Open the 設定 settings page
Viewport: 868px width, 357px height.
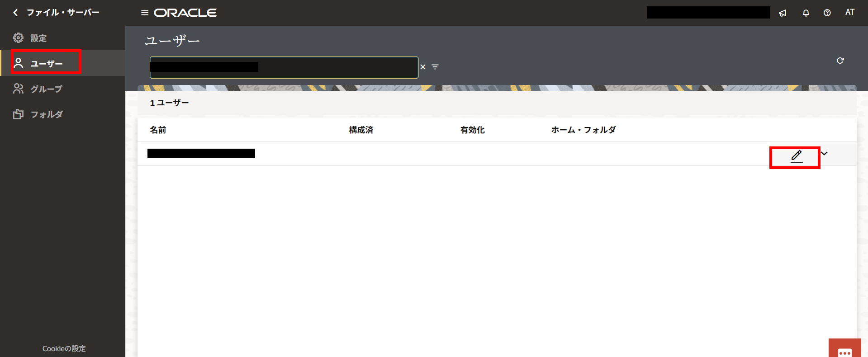pyautogui.click(x=62, y=38)
